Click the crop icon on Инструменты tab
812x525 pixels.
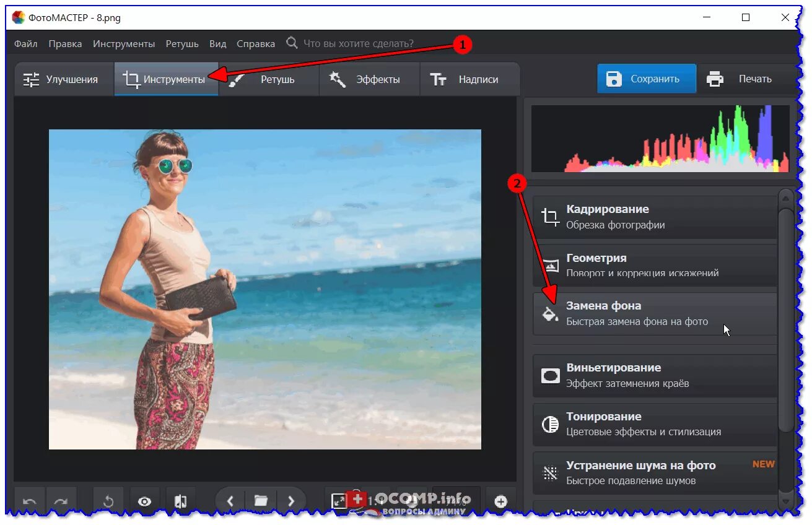click(131, 79)
